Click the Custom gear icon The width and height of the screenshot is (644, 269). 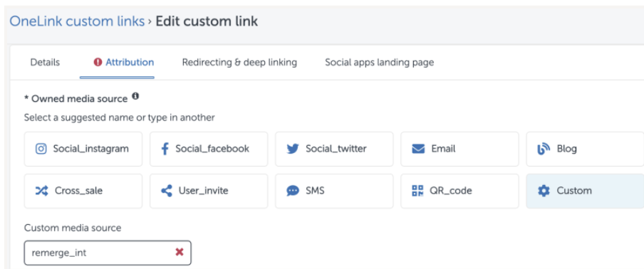pyautogui.click(x=544, y=191)
